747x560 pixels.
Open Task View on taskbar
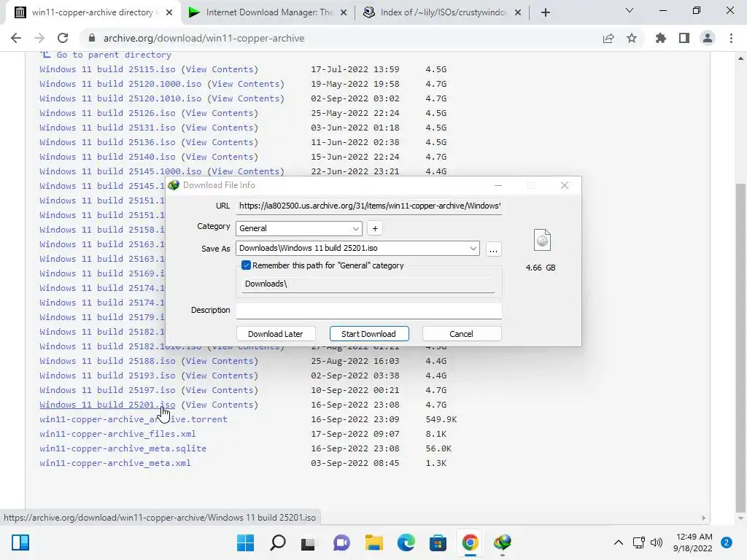[x=309, y=543]
